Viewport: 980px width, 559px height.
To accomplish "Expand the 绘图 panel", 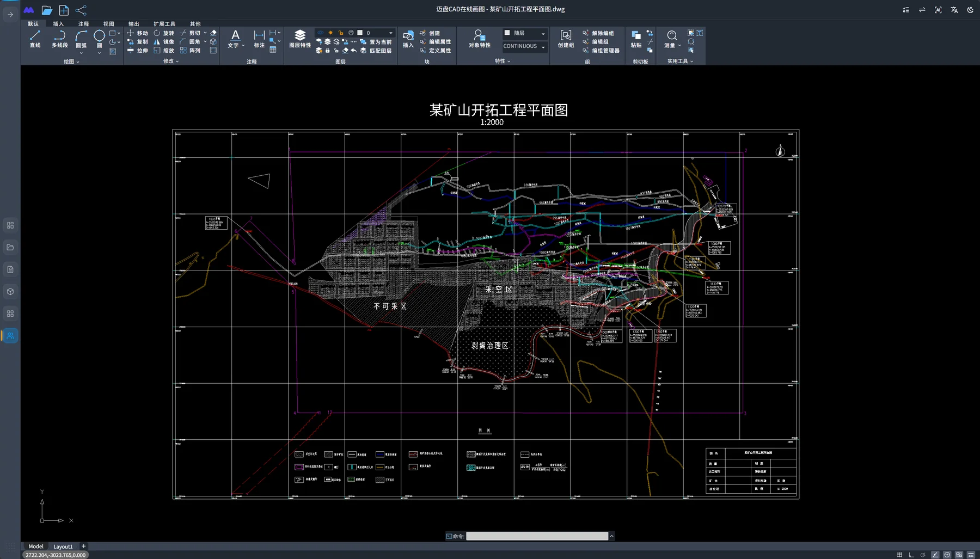I will (71, 62).
